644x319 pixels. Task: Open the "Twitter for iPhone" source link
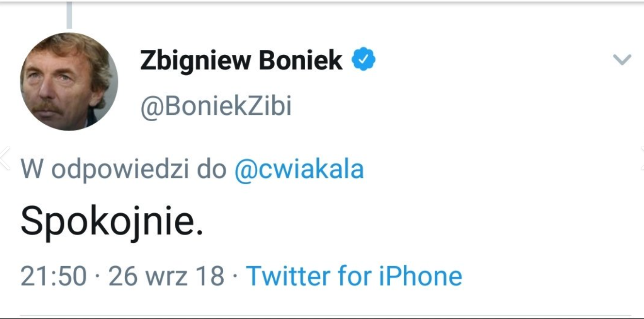[354, 276]
